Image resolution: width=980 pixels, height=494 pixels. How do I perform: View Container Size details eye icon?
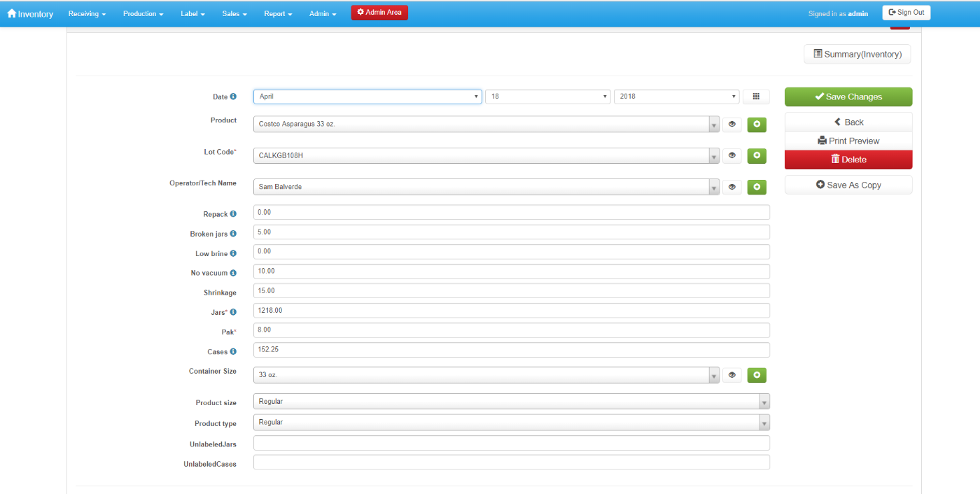point(732,375)
